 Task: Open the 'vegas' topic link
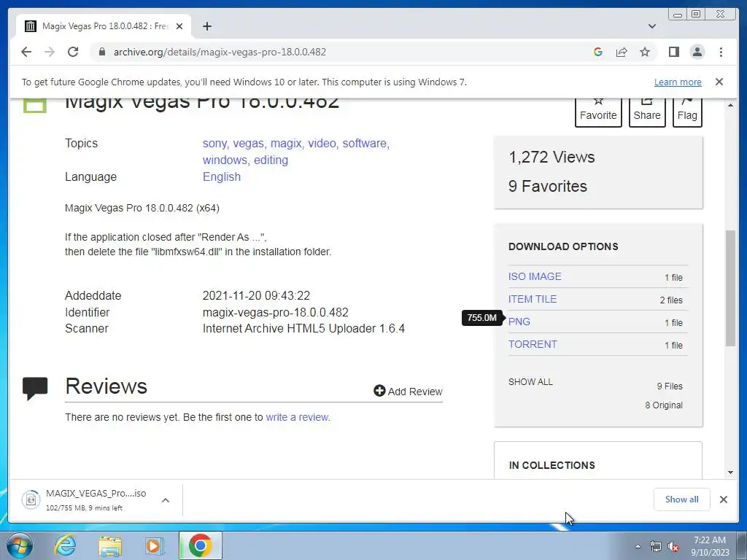click(x=248, y=144)
